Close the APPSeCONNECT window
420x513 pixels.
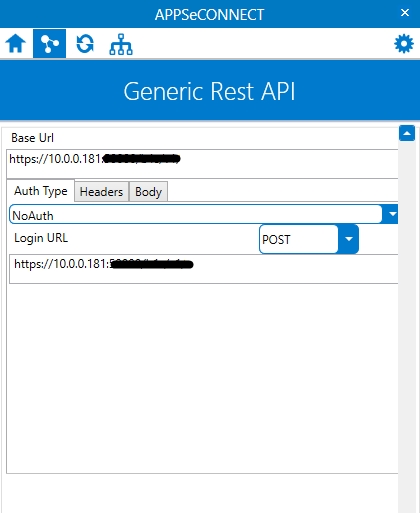pyautogui.click(x=405, y=13)
